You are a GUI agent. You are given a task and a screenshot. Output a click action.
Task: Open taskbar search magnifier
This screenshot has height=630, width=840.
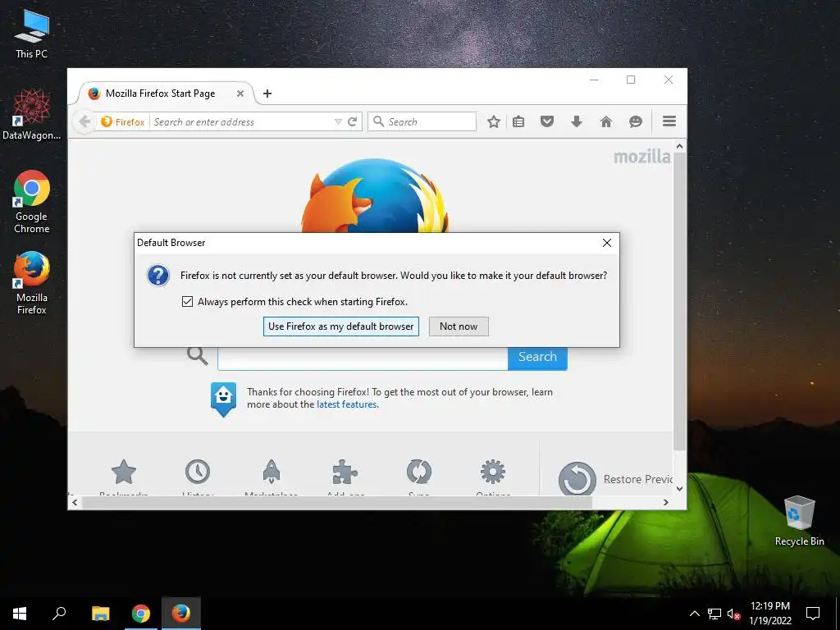pyautogui.click(x=59, y=614)
